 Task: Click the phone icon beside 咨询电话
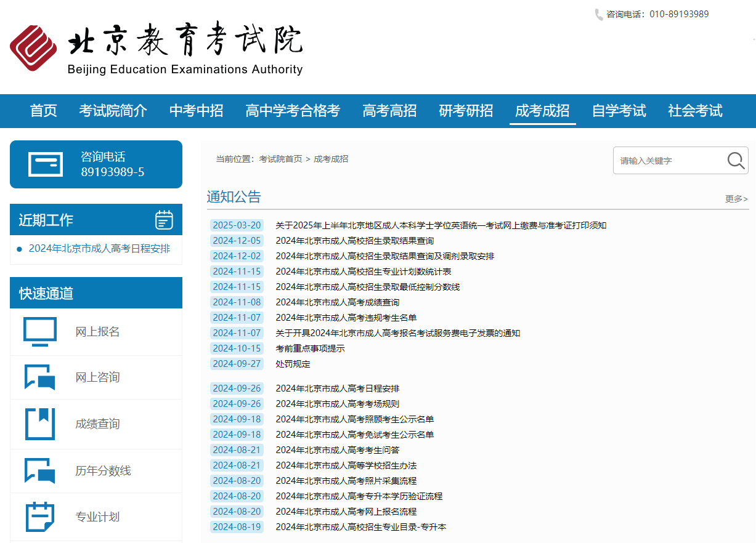599,14
